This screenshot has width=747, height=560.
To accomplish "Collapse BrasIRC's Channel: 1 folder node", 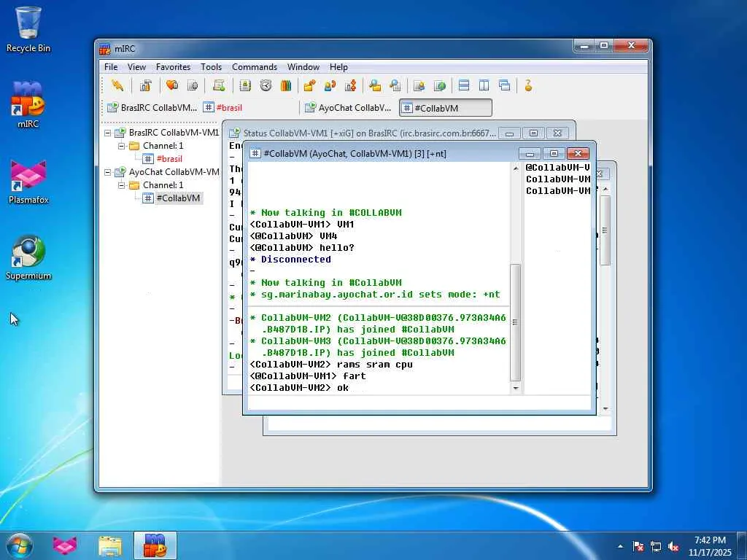I will 122,146.
